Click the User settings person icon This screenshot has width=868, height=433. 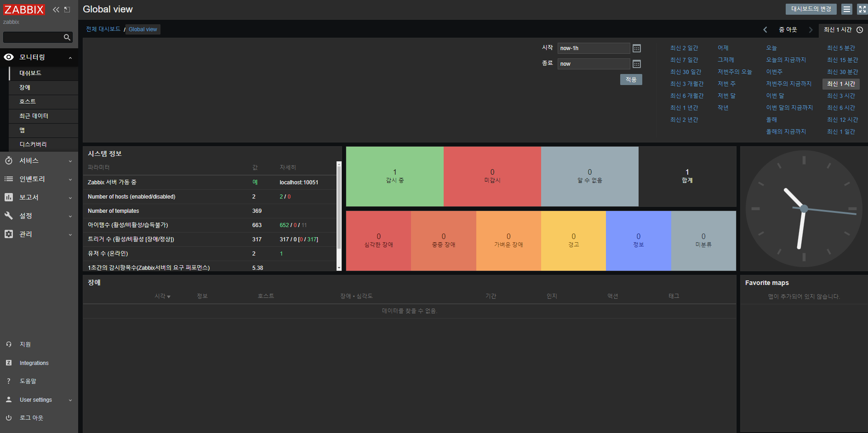tap(9, 399)
